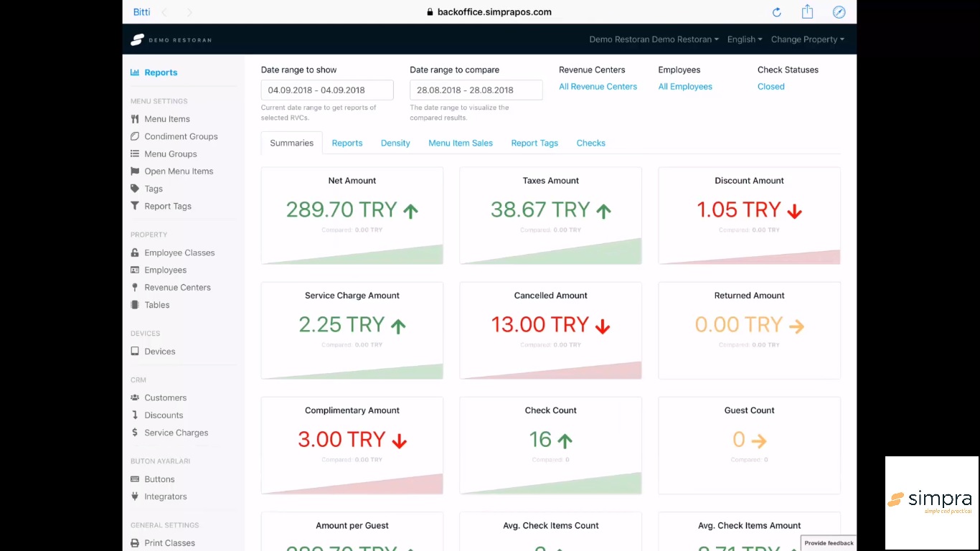Expand the Change Property dropdown
Screen dimensions: 980x551
click(x=807, y=39)
